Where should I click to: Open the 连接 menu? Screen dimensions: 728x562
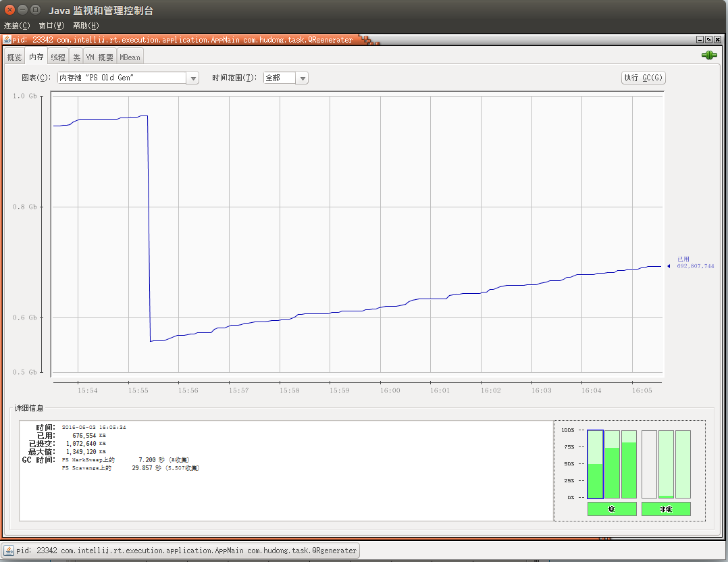pos(17,26)
